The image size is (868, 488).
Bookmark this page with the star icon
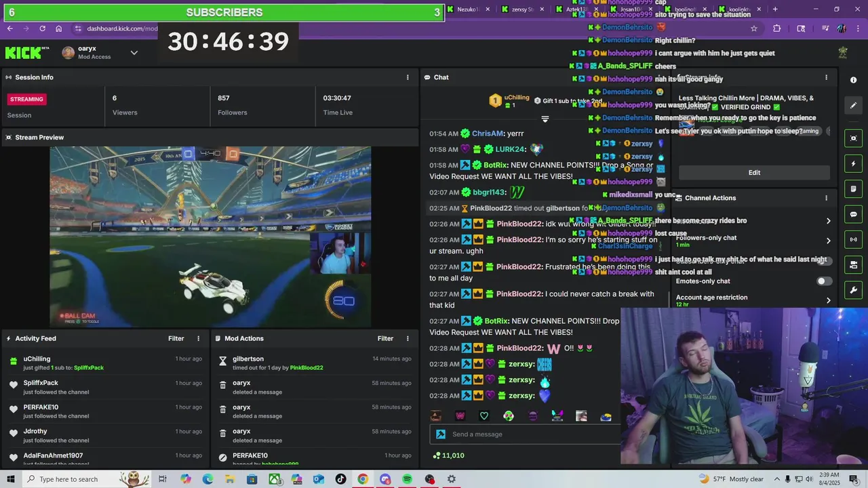(x=754, y=28)
